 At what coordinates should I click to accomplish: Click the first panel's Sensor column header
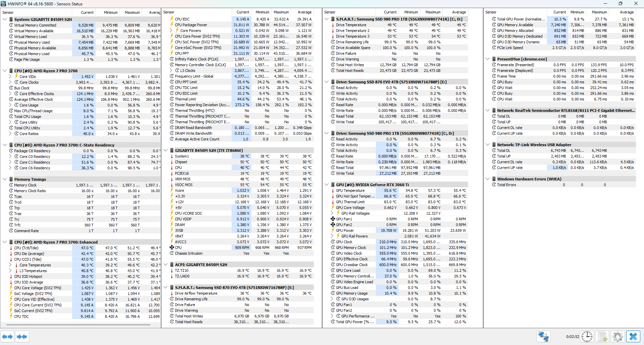[x=36, y=12]
